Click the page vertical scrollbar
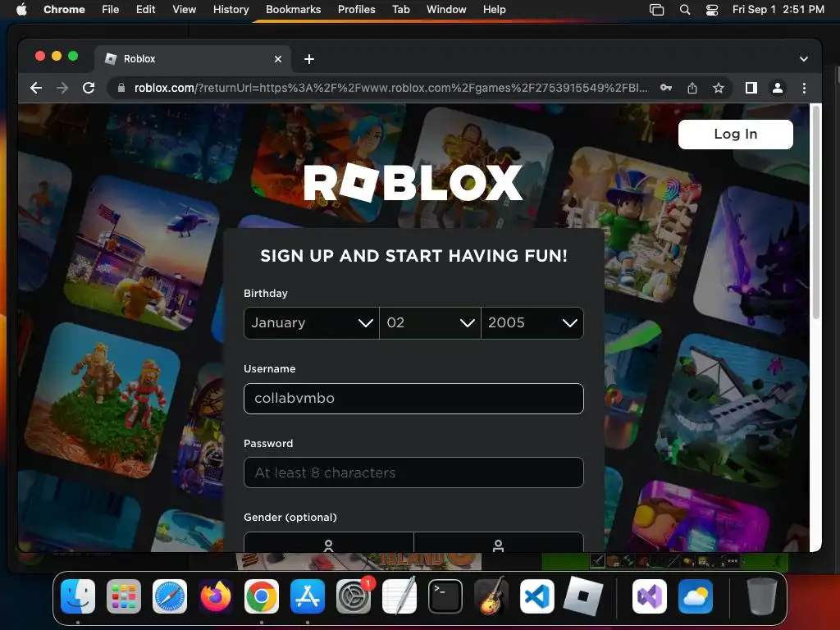 click(816, 212)
